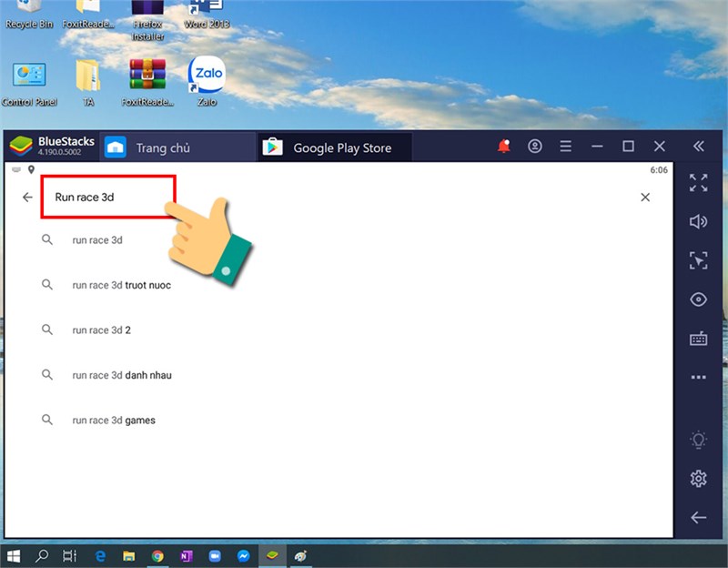The width and height of the screenshot is (728, 568).
Task: Go back using the Play Store search arrow
Action: (x=27, y=198)
